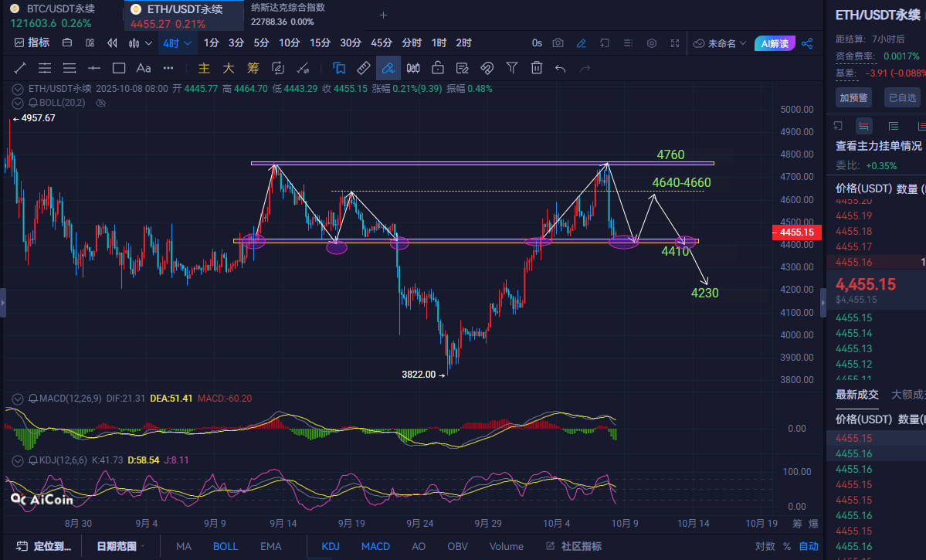Enter fullscreen chart mode

tap(676, 43)
